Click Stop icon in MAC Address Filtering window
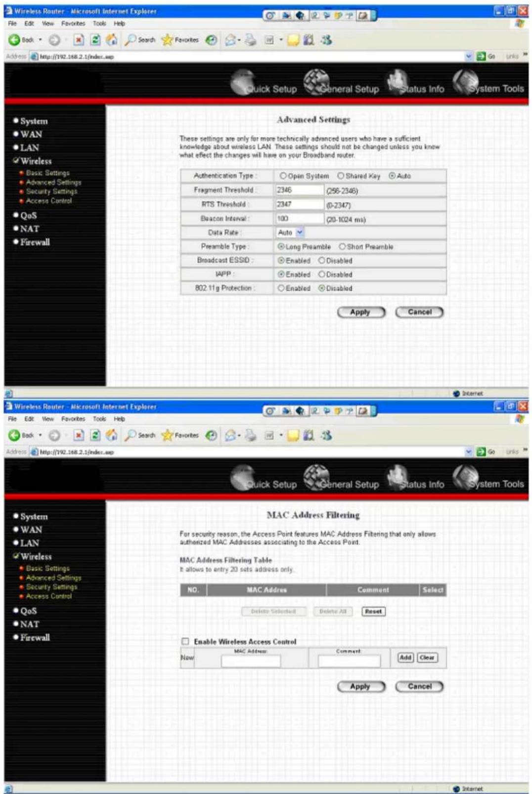This screenshot has width=532, height=794. click(79, 436)
